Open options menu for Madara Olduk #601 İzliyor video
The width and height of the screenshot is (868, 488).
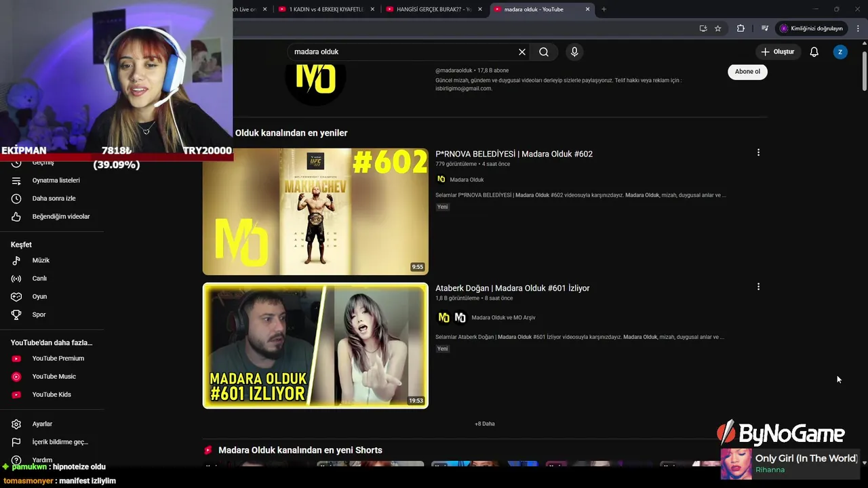(x=758, y=287)
